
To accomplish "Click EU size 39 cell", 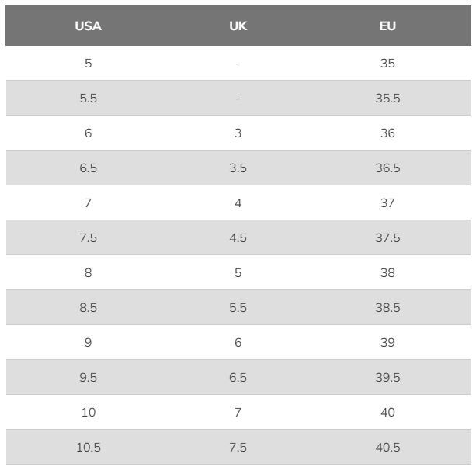I will tap(387, 342).
